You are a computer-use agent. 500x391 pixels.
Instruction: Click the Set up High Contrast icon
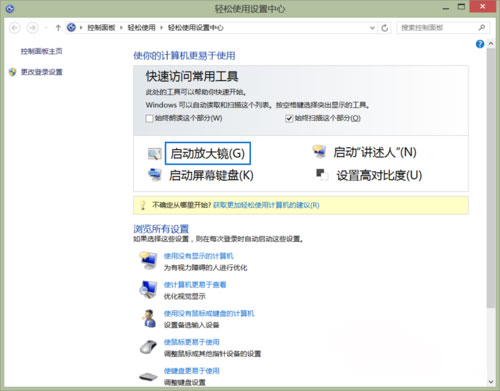coord(322,175)
